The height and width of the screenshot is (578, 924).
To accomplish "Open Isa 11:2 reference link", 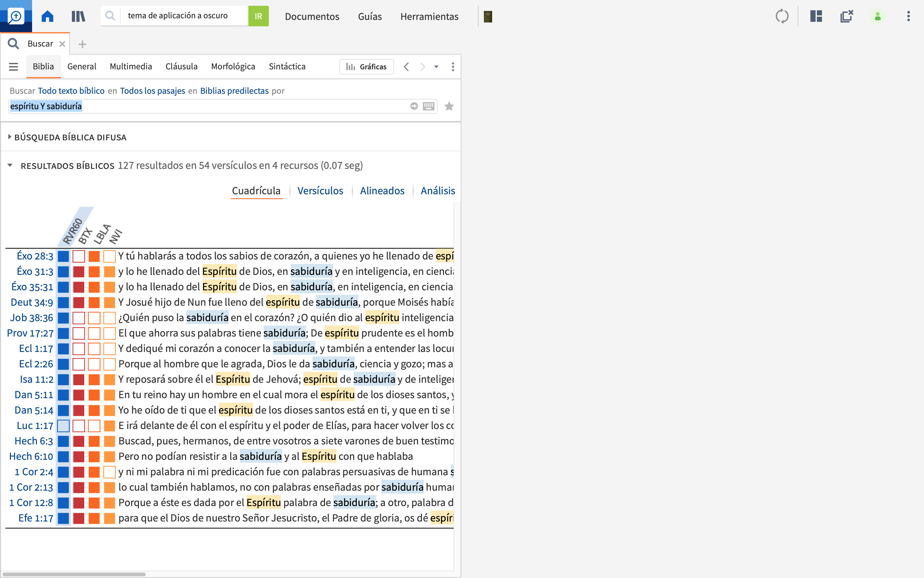I will click(x=37, y=380).
